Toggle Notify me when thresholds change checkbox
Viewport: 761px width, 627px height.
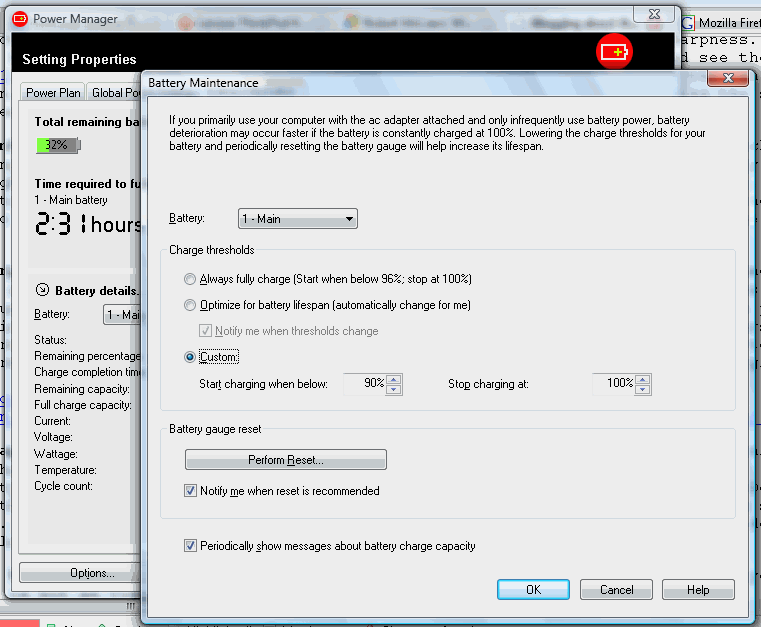pos(205,331)
